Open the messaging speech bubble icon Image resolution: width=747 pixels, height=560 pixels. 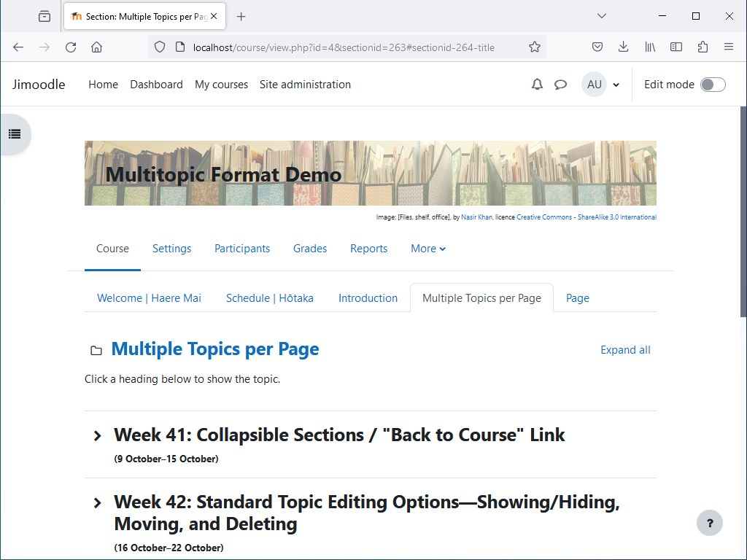click(x=560, y=85)
